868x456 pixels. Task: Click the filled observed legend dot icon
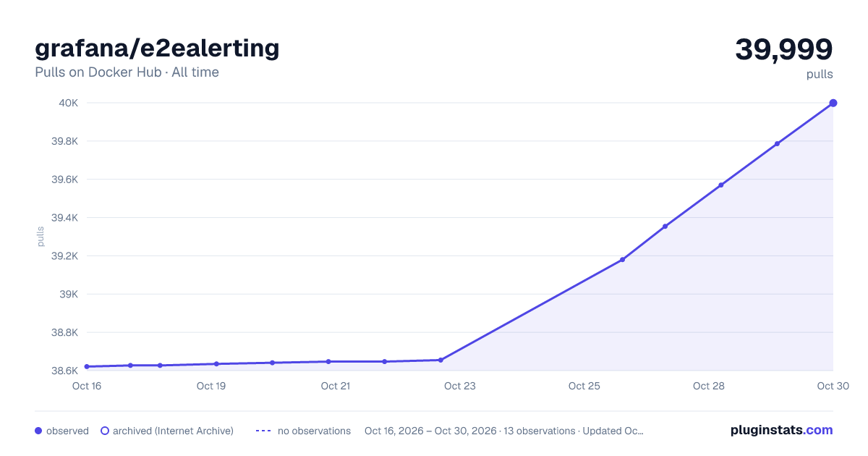click(x=38, y=431)
